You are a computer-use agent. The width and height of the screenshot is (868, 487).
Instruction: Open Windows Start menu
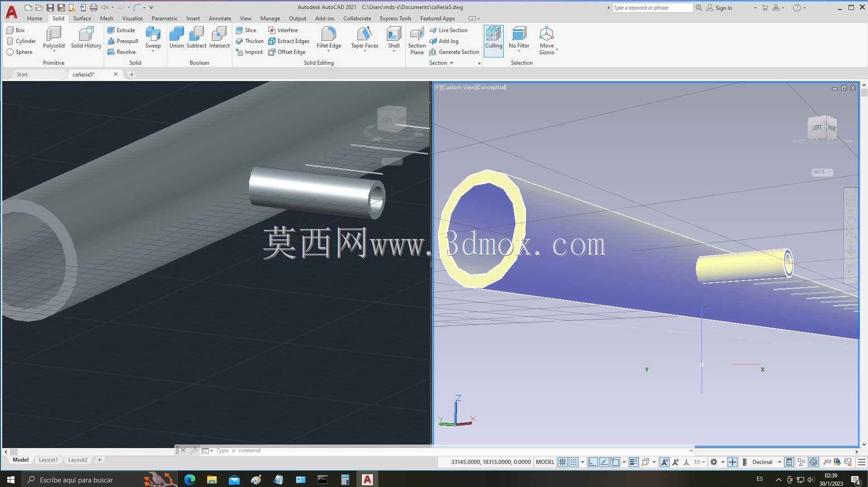[11, 480]
